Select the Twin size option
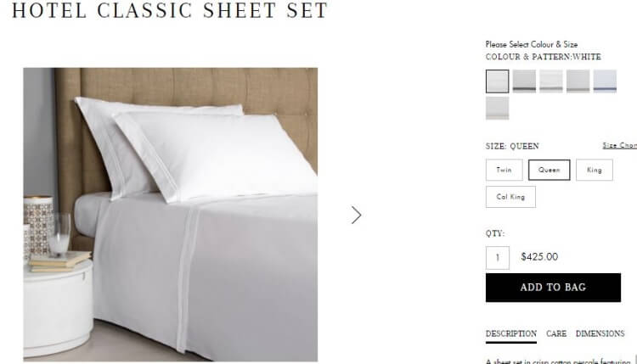The height and width of the screenshot is (364, 637). [x=505, y=170]
